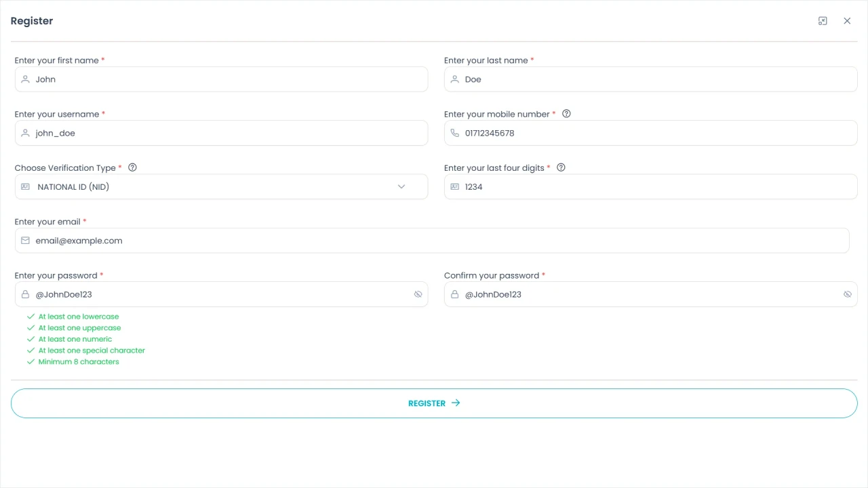Click the 'Enter your email' label
Image resolution: width=868 pixels, height=488 pixels.
point(47,222)
